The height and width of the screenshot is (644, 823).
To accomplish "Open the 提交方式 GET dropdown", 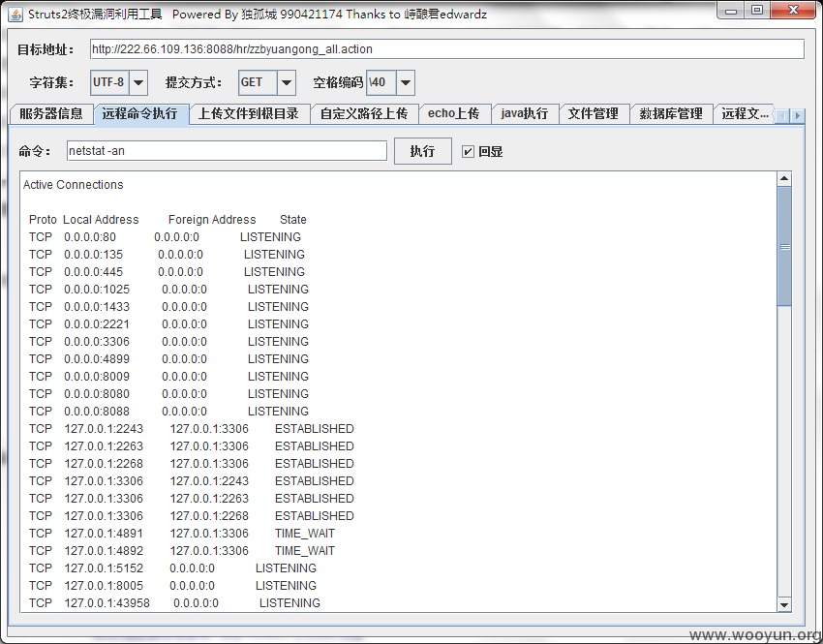I will coord(287,82).
